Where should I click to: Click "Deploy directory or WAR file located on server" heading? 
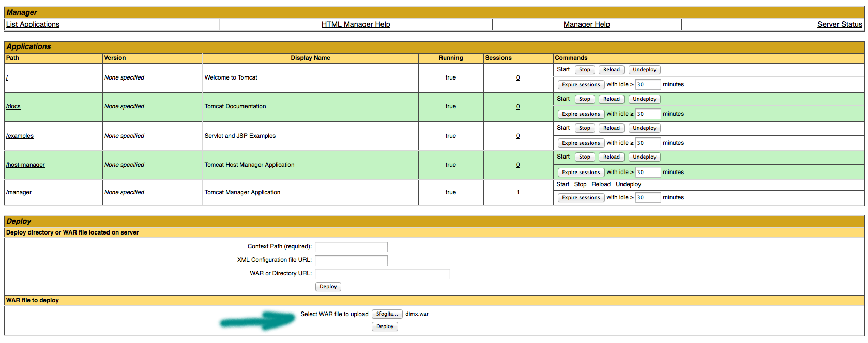coord(72,232)
